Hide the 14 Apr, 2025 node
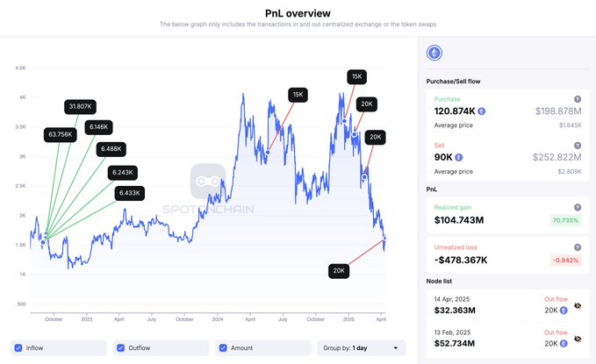596x364 pixels. coord(578,309)
